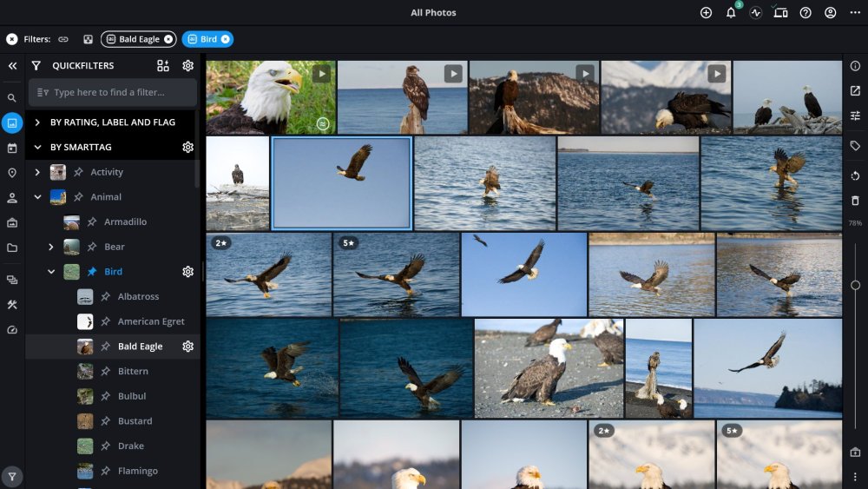Collapse the sidebar with double chevron
The image size is (868, 489).
tap(12, 66)
